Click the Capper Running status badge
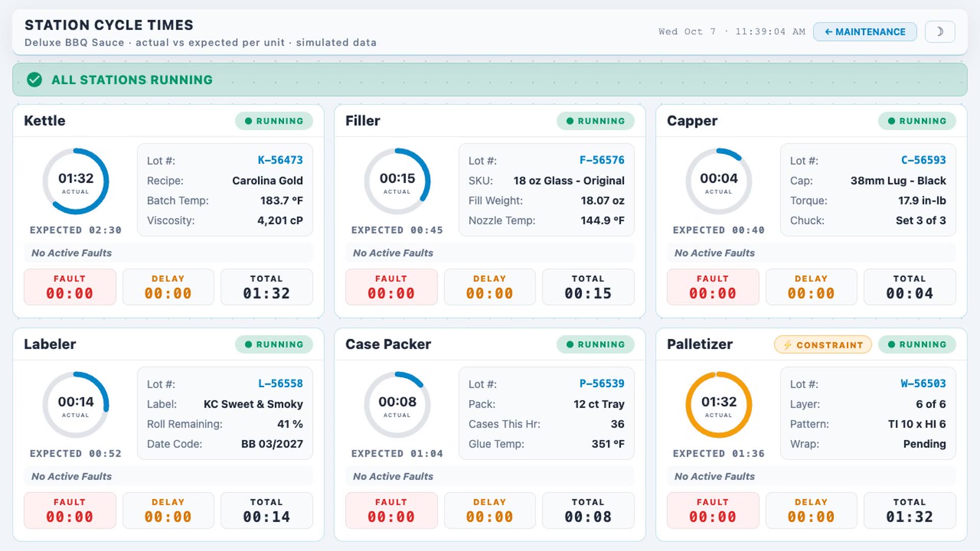The image size is (980, 551). pos(917,121)
